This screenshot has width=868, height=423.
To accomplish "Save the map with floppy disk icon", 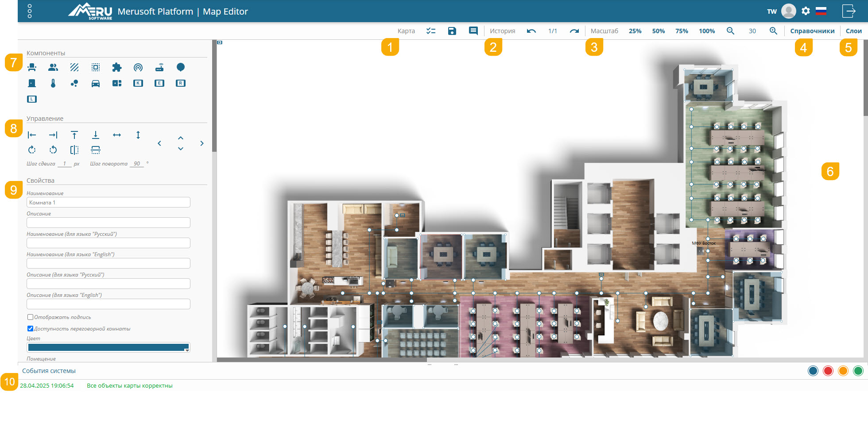I will [x=452, y=31].
